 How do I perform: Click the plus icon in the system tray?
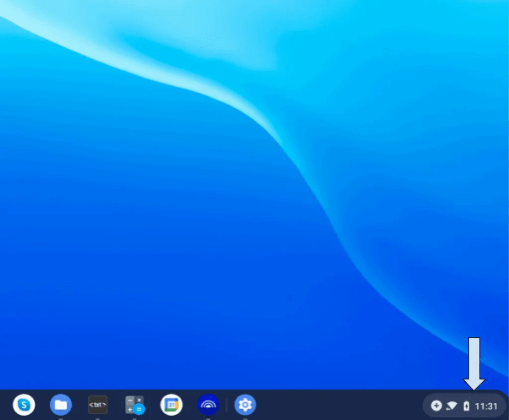click(x=436, y=406)
